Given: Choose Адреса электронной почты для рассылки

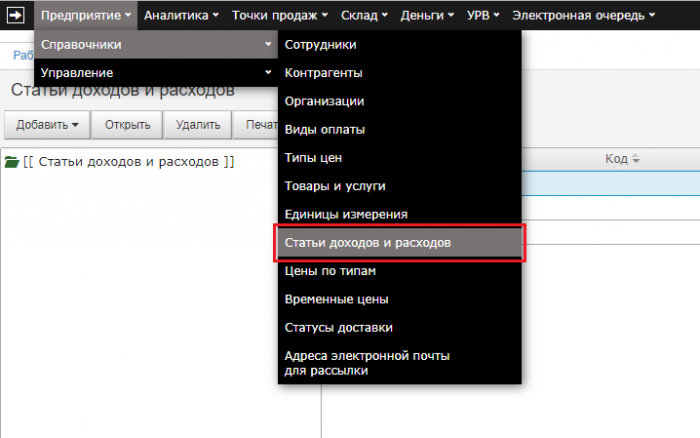Looking at the screenshot, I should pyautogui.click(x=367, y=362).
